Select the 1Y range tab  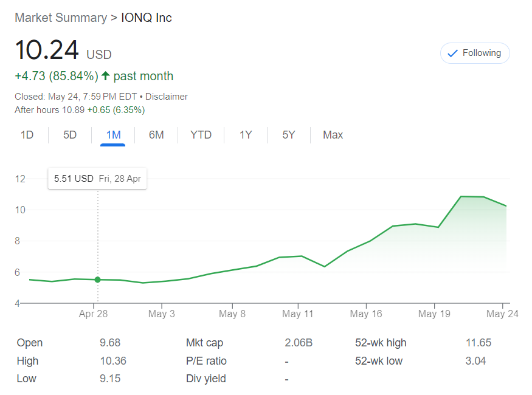(246, 135)
